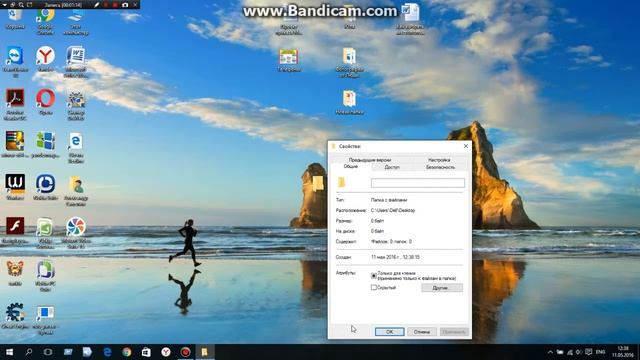This screenshot has width=640, height=360.
Task: Open Windows Store from taskbar
Action: (x=146, y=352)
